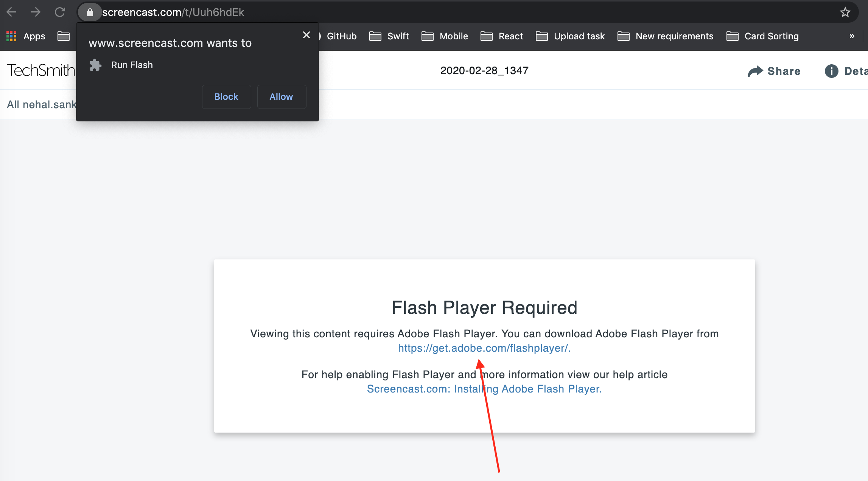This screenshot has height=481, width=868.
Task: Share the 2020-02-28_1347 screencast
Action: click(x=774, y=71)
